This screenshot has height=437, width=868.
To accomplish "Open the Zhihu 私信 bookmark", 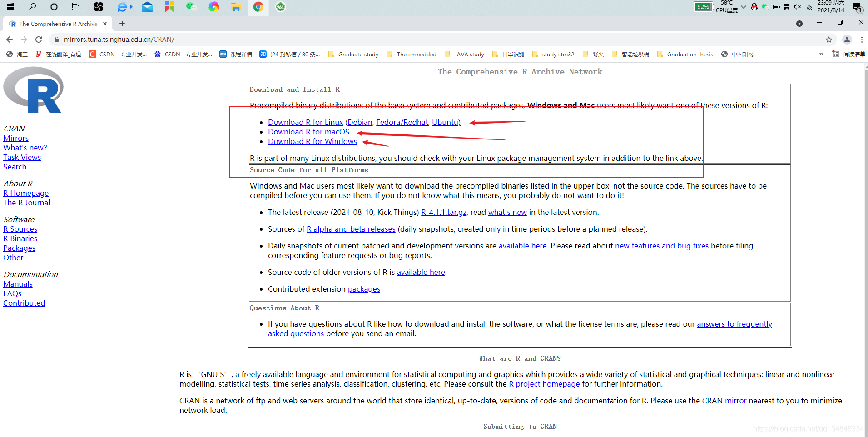I will click(290, 54).
